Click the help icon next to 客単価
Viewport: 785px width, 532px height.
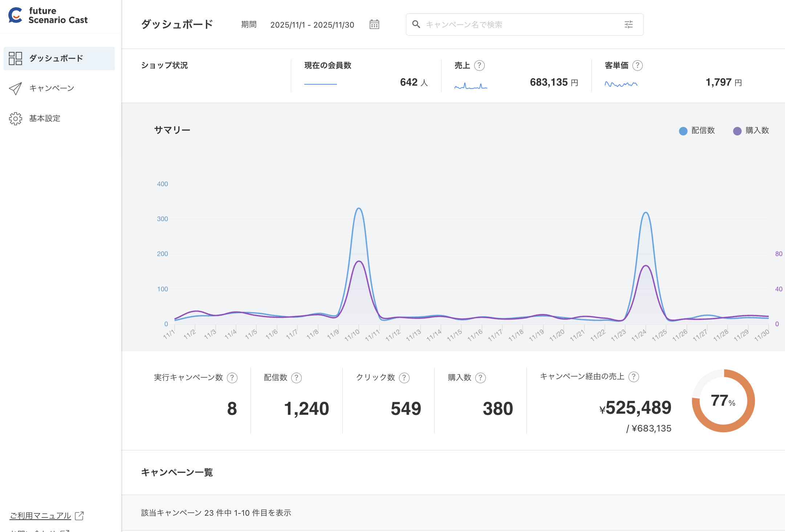pyautogui.click(x=637, y=65)
